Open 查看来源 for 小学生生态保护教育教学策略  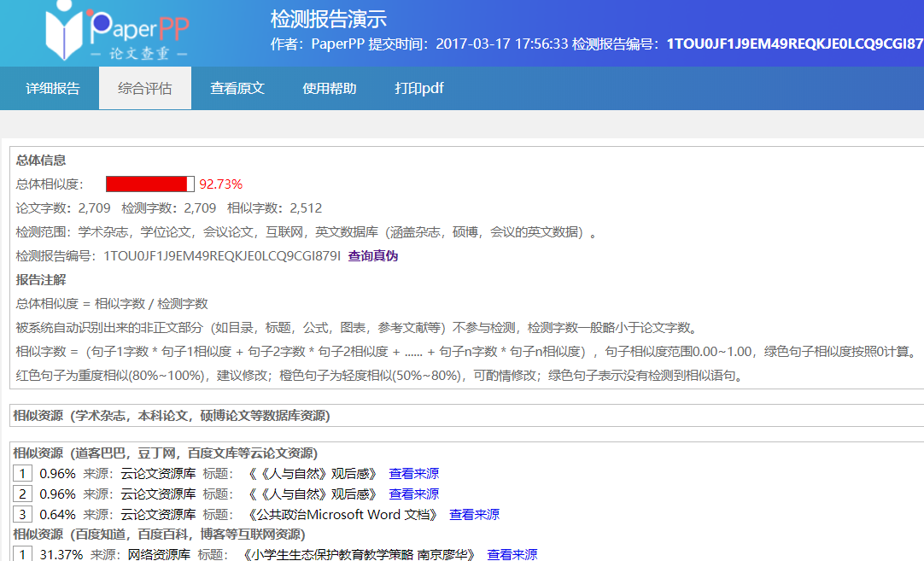(x=512, y=554)
